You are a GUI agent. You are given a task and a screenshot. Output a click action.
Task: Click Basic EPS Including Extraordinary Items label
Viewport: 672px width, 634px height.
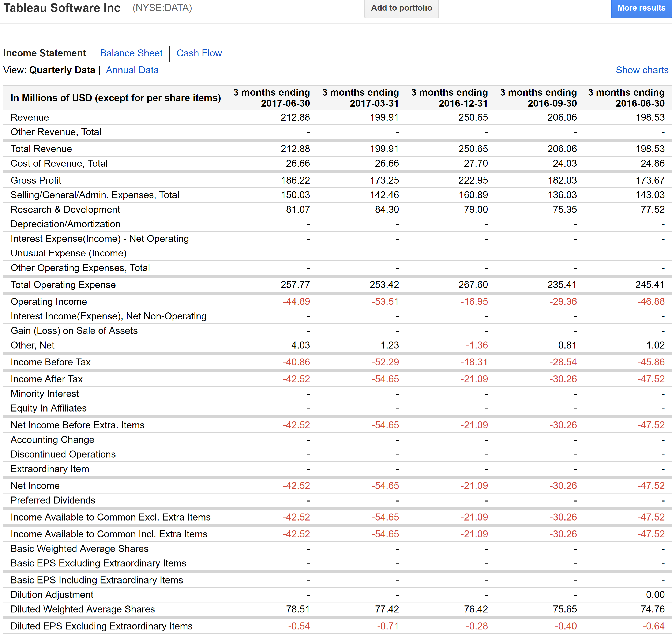click(97, 580)
